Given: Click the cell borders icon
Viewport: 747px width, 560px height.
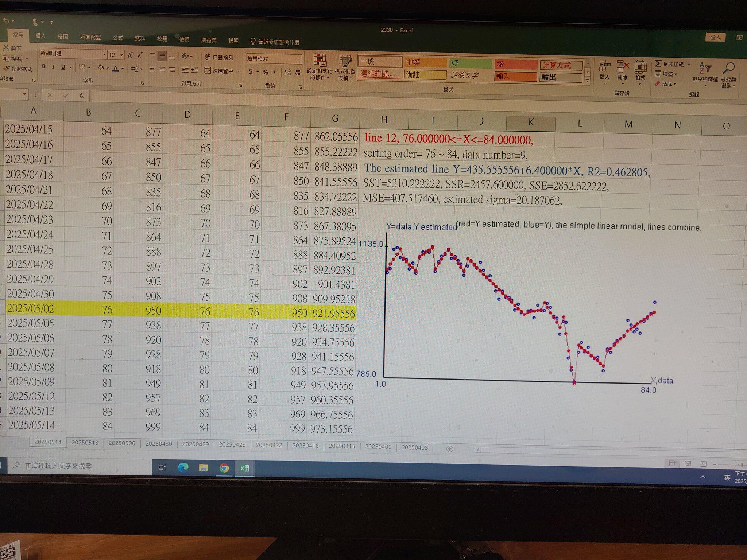Looking at the screenshot, I should pyautogui.click(x=82, y=67).
